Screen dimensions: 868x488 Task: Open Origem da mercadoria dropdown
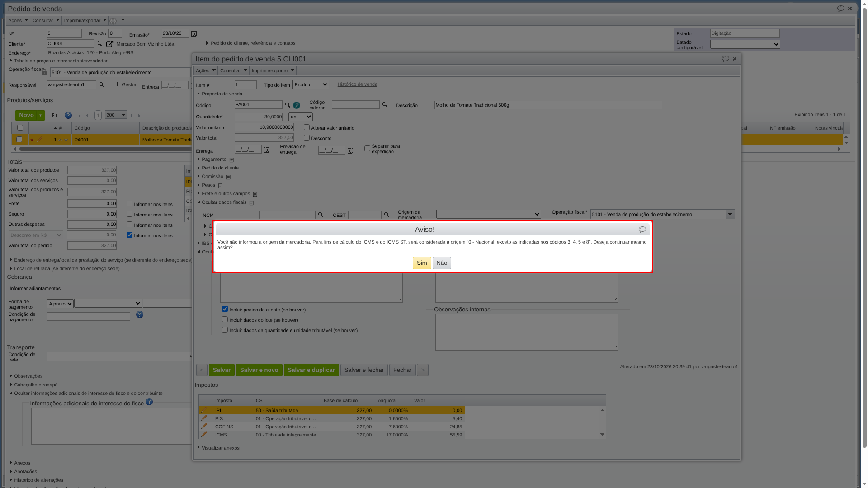pos(488,214)
